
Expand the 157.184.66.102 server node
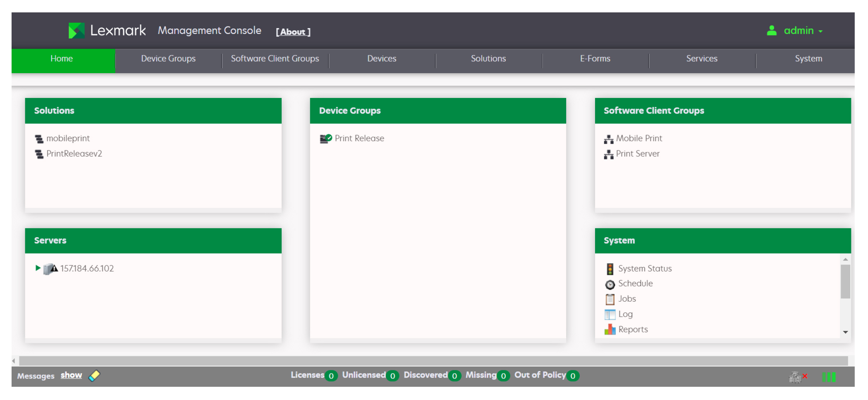coord(38,268)
